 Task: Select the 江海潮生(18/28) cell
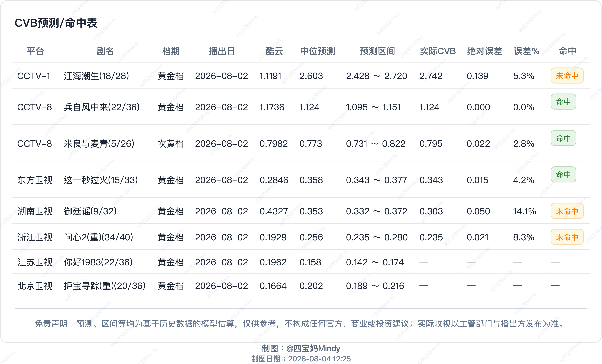tap(96, 76)
